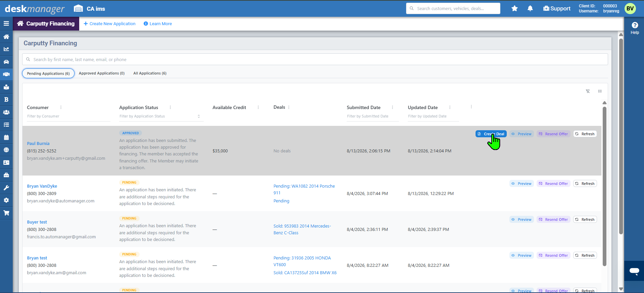
Task: Open deal Sold: 953983 2014 Mercedes-Benz C-Class
Action: coord(302,229)
